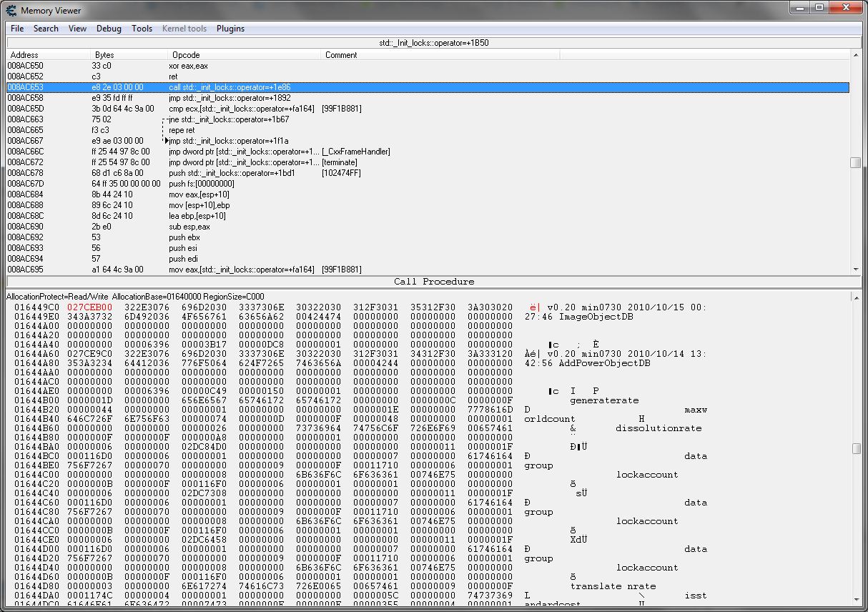Click the disassembler scroll up arrow
The width and height of the screenshot is (868, 612).
point(855,55)
